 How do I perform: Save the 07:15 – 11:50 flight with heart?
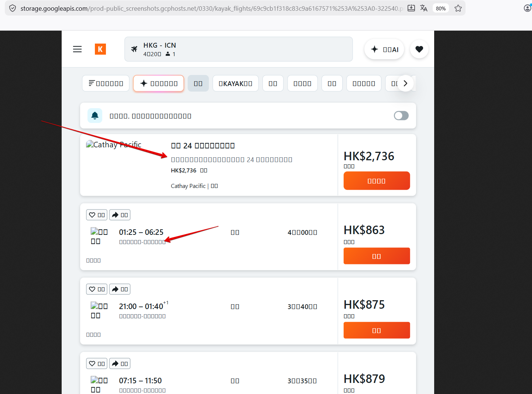click(97, 364)
